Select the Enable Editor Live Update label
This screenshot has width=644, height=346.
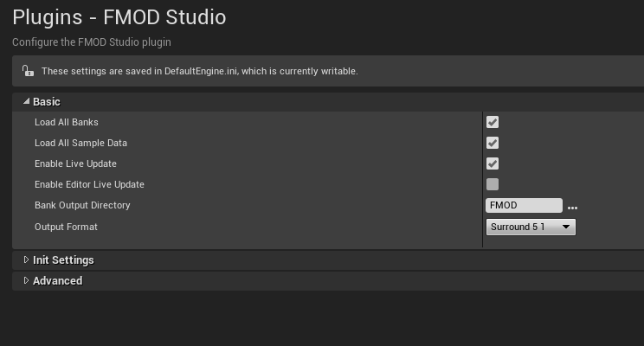pyautogui.click(x=89, y=185)
